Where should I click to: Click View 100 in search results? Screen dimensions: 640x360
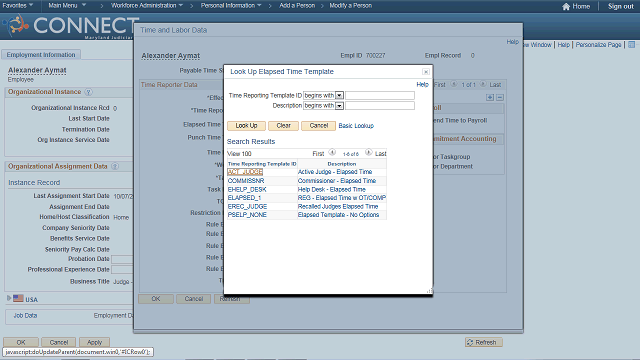coord(239,154)
